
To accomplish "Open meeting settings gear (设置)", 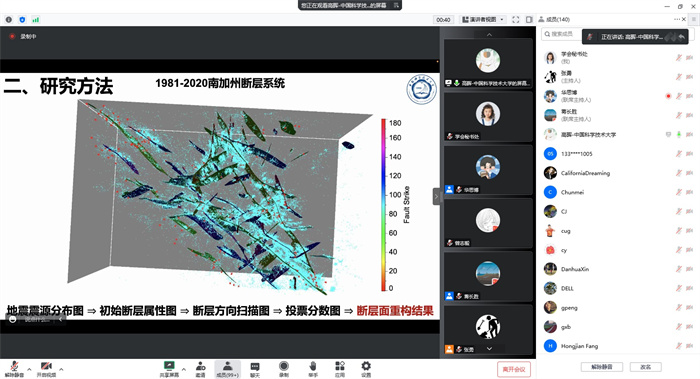I will coord(366,369).
